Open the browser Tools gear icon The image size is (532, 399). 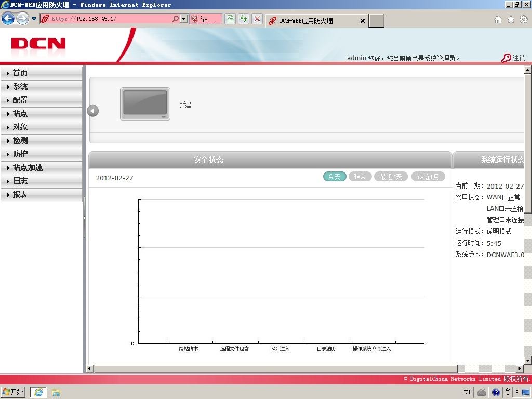coord(524,20)
